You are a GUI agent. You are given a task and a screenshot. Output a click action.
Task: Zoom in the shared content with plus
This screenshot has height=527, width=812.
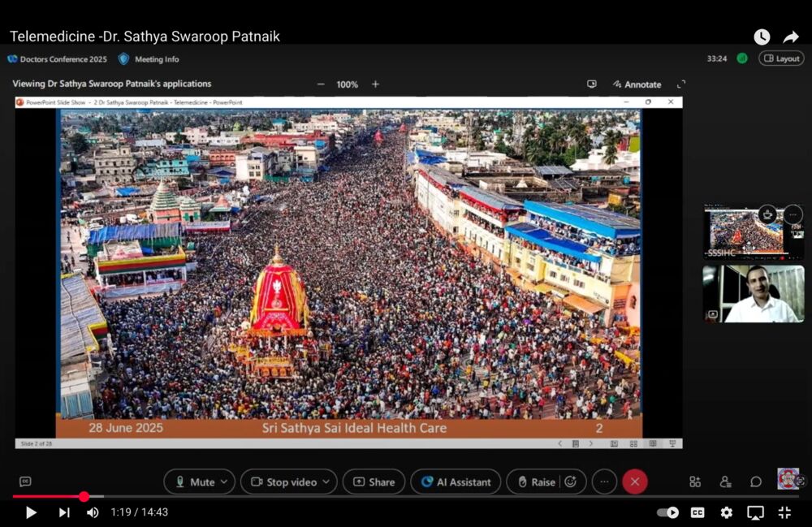(375, 84)
